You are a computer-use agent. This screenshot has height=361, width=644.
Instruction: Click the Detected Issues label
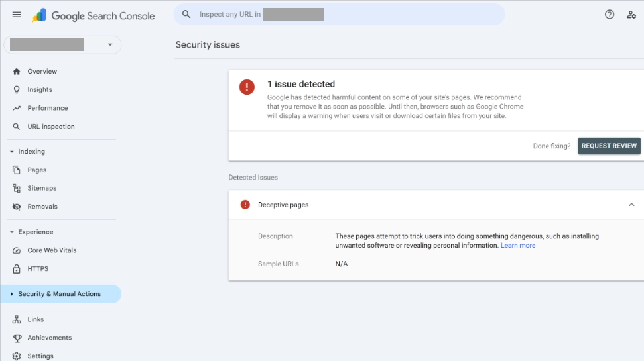(x=253, y=178)
